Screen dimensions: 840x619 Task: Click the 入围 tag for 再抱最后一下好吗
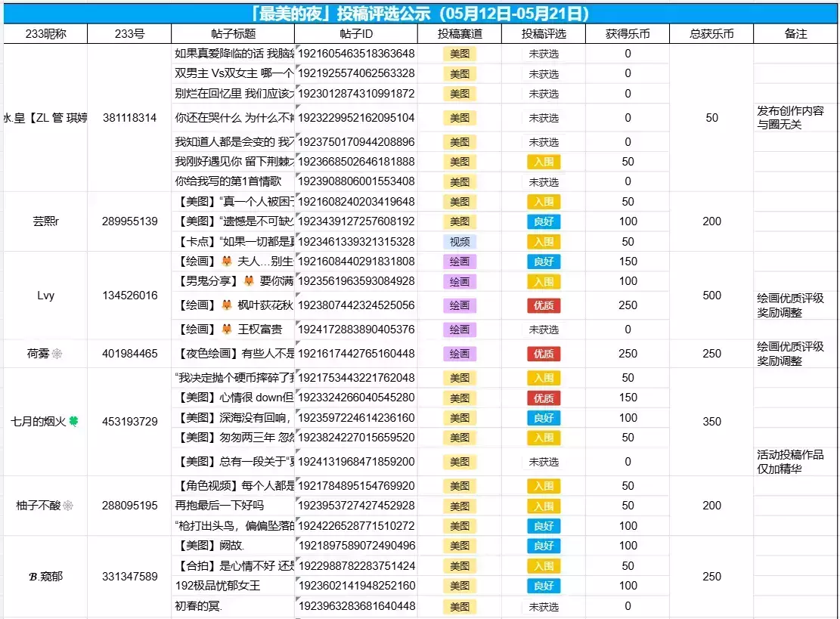pyautogui.click(x=543, y=506)
